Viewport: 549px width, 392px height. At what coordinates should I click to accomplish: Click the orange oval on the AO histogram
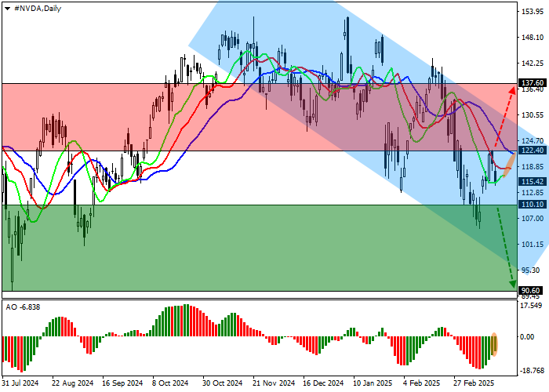point(495,343)
